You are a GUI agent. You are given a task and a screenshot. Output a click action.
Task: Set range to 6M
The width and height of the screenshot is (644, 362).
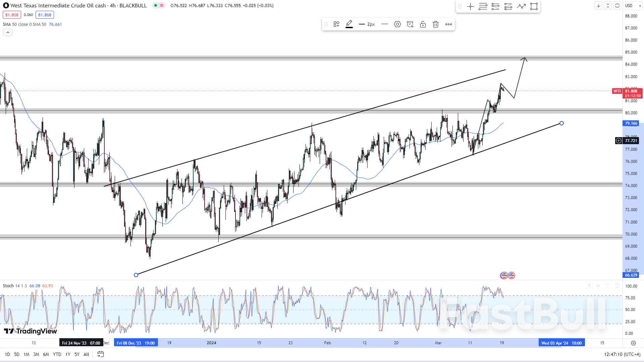point(46,354)
